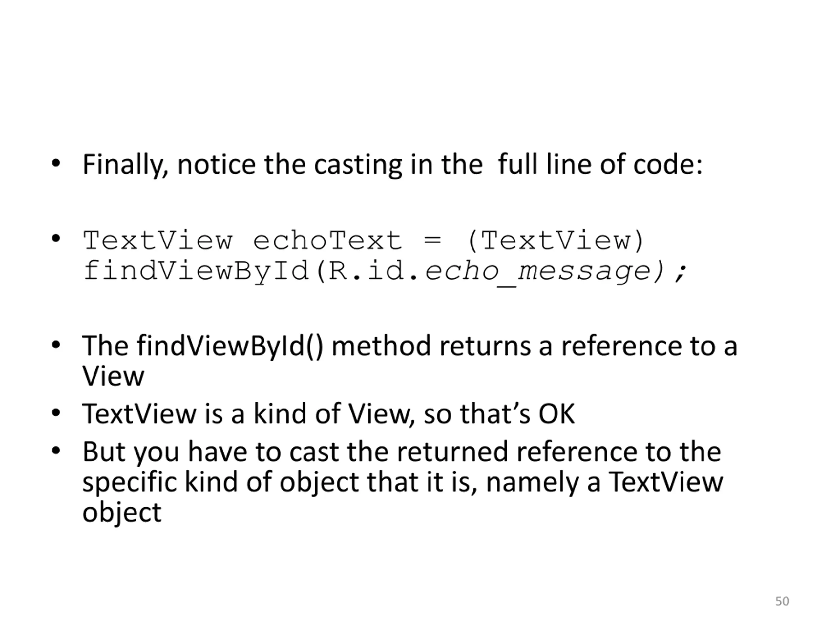Click 'But you have to cast' text
This screenshot has width=840, height=630.
[211, 451]
